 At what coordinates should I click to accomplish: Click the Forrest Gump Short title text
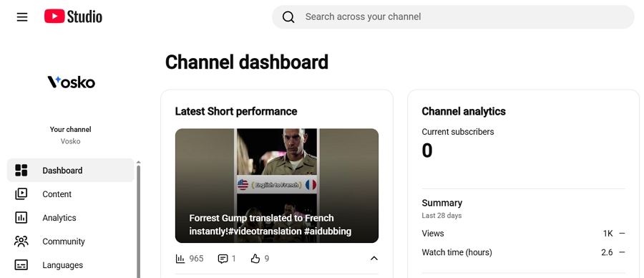point(270,224)
